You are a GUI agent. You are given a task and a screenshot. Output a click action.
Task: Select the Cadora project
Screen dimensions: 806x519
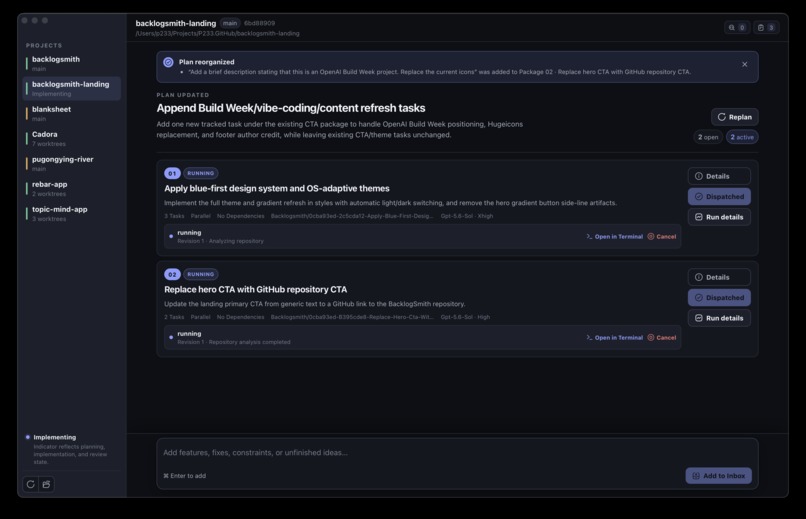[72, 139]
